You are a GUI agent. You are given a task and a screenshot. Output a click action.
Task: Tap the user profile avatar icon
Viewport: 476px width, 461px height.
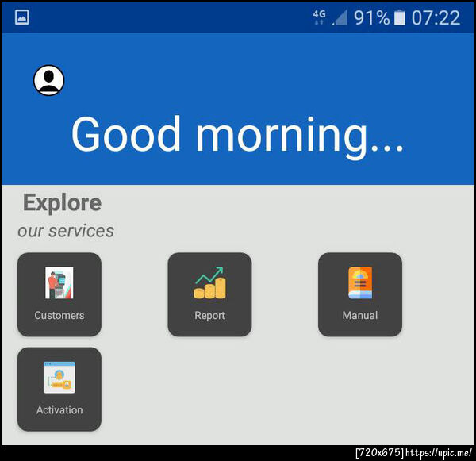[48, 80]
